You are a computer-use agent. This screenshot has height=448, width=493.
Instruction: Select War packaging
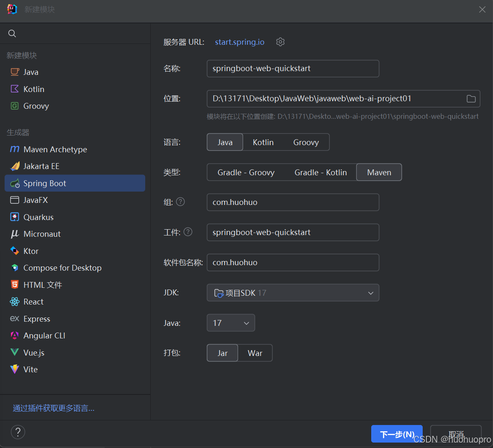pos(255,353)
